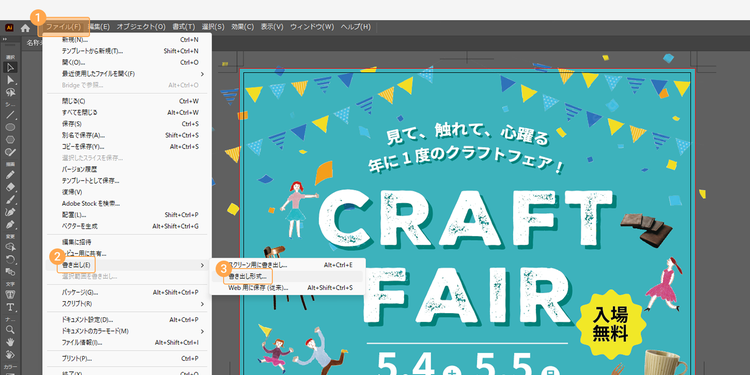This screenshot has width=750, height=375.
Task: Open the 書き出し(E) submenu entry
Action: click(127, 265)
